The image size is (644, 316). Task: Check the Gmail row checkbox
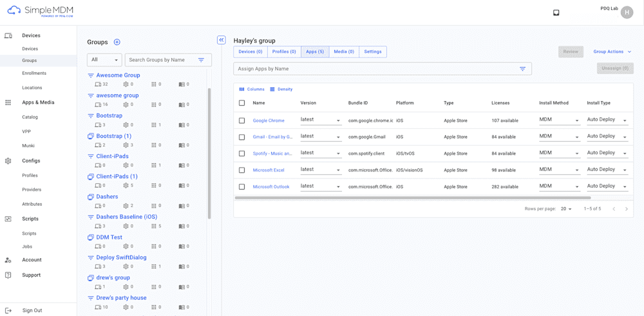242,137
